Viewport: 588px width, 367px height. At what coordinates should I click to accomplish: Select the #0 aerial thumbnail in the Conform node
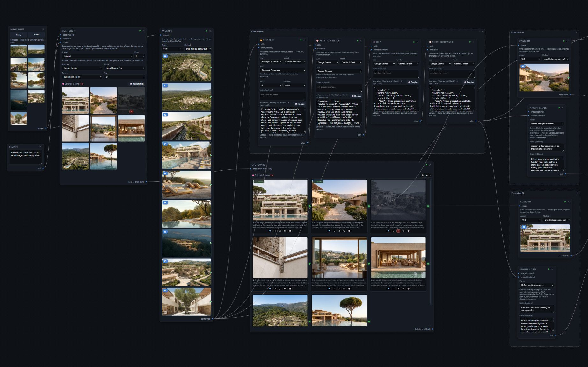point(186,67)
